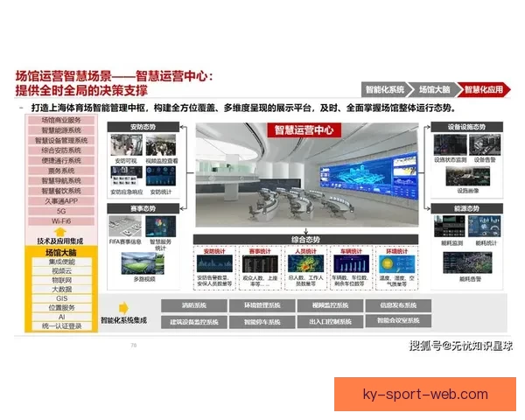
Task: Click the blue video wall in control room image
Action: (x=368, y=177)
